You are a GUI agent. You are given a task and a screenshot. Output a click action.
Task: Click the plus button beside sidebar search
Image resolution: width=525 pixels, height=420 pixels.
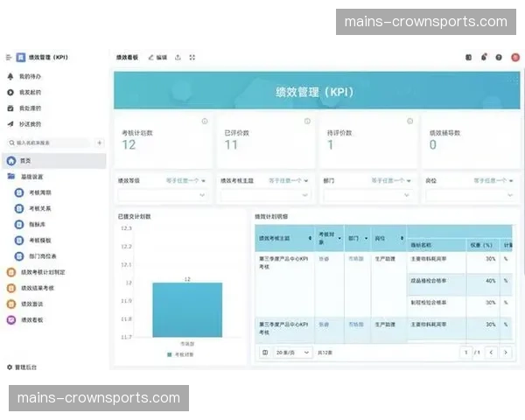pos(100,143)
